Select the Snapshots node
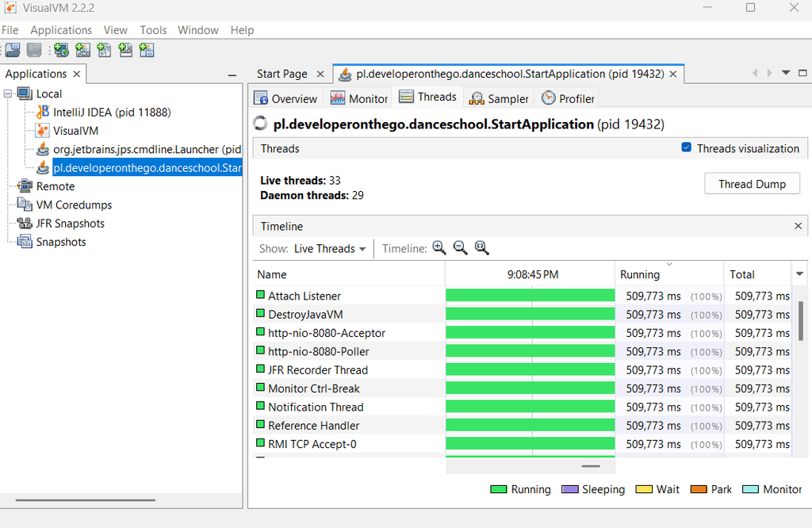Image resolution: width=812 pixels, height=528 pixels. [x=61, y=243]
